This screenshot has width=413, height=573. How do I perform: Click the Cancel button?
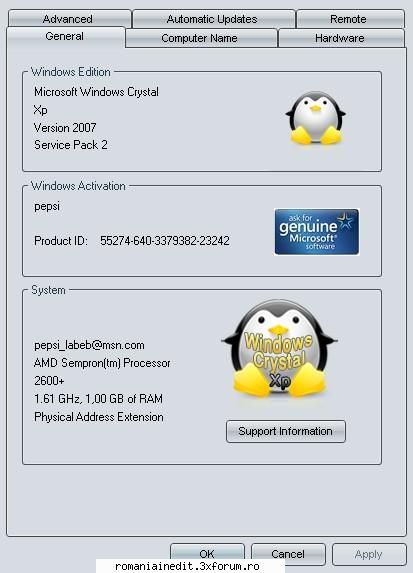288,554
